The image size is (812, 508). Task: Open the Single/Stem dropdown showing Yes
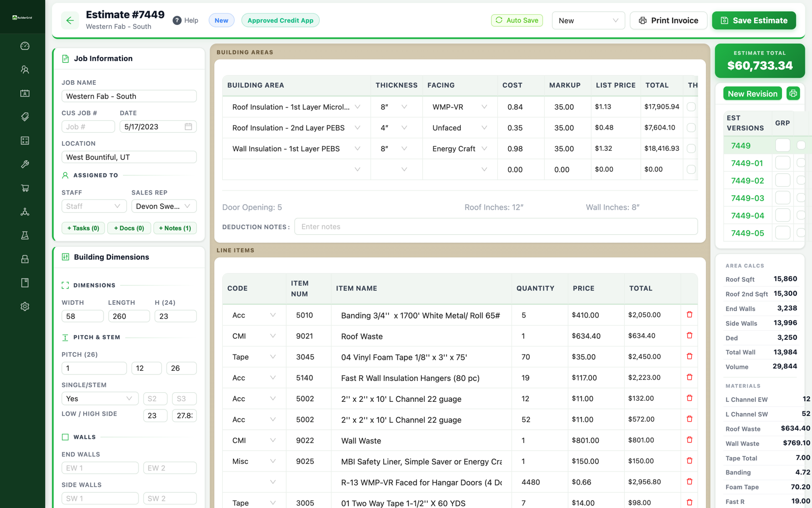pyautogui.click(x=100, y=399)
